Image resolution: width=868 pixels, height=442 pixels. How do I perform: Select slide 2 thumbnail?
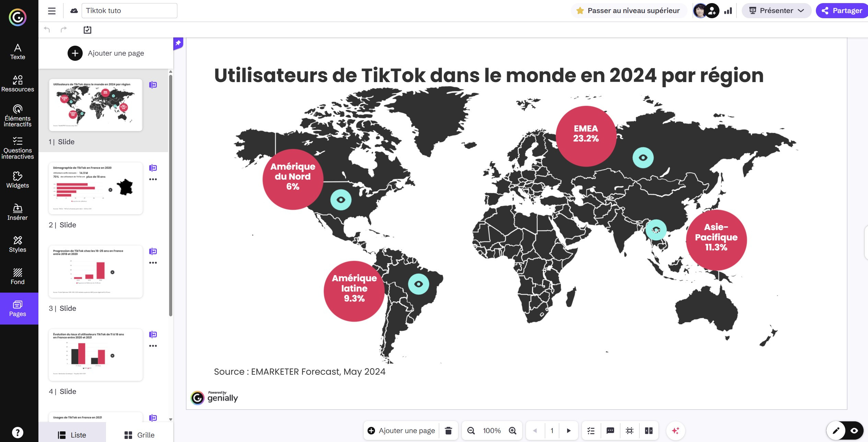tap(96, 188)
